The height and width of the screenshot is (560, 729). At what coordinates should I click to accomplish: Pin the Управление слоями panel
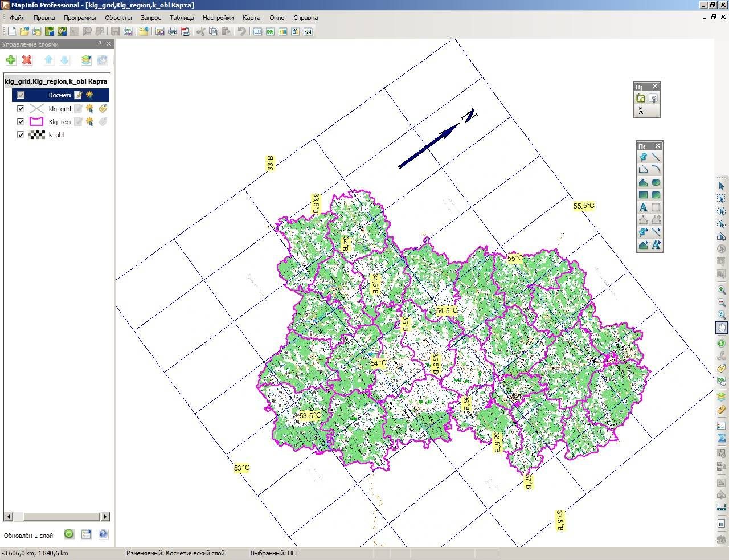100,44
